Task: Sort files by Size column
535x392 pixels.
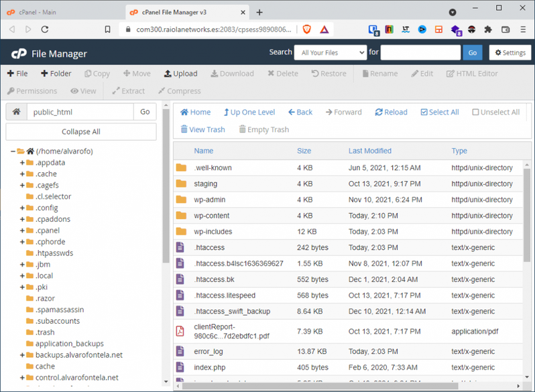Action: pyautogui.click(x=304, y=151)
